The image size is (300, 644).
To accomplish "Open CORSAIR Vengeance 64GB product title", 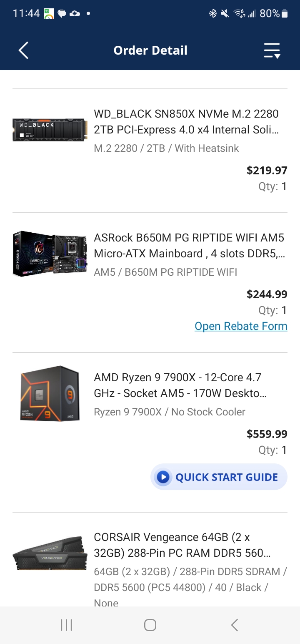I will (182, 545).
